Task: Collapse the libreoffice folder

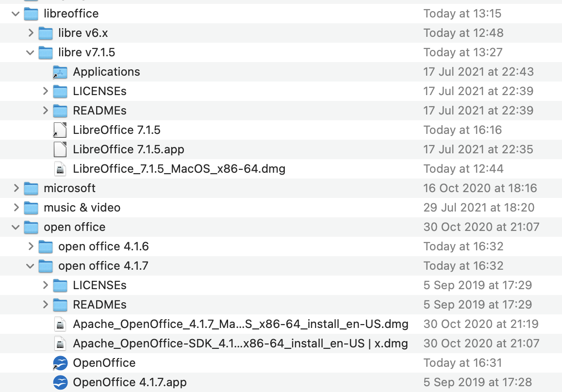Action: click(16, 14)
